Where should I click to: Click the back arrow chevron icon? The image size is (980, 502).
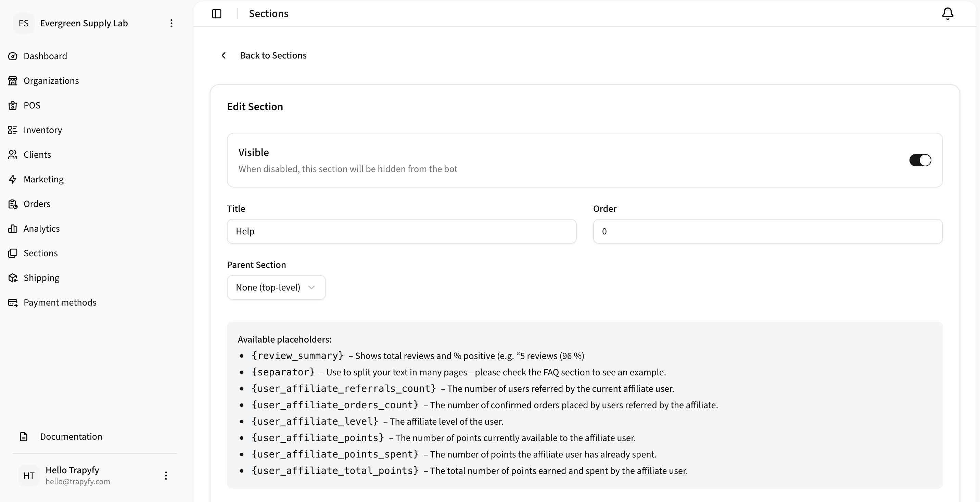coord(224,55)
